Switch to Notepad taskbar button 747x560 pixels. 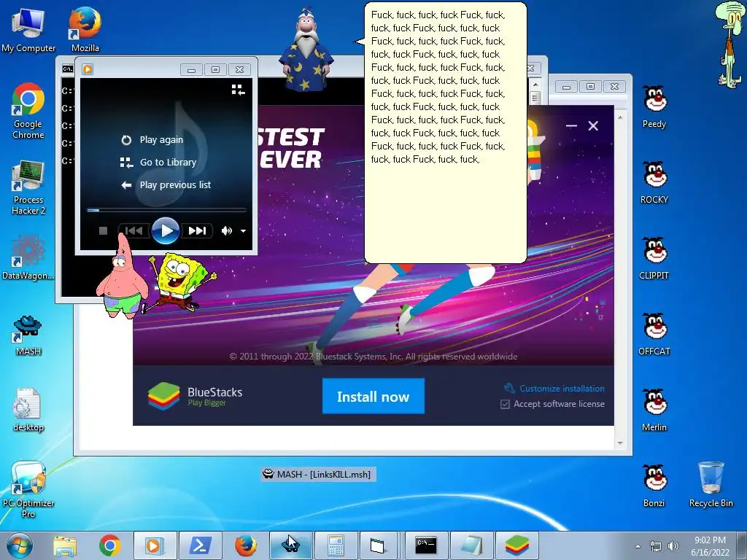click(472, 545)
